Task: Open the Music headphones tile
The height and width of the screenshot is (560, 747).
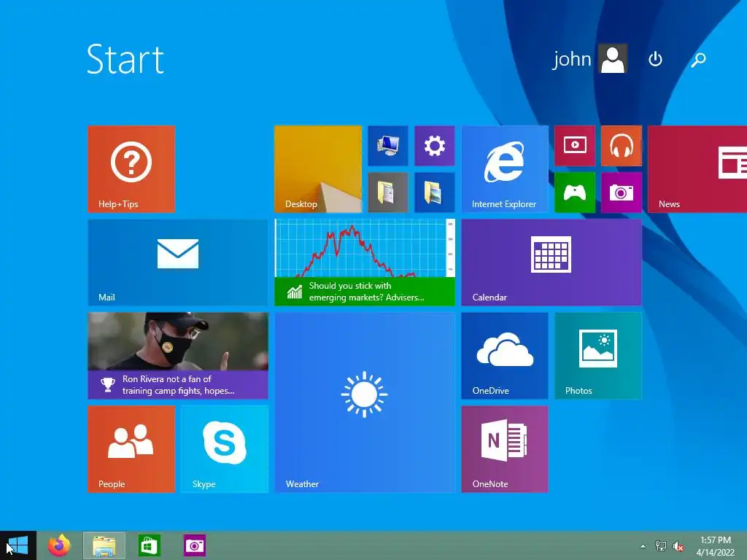Action: coord(622,146)
